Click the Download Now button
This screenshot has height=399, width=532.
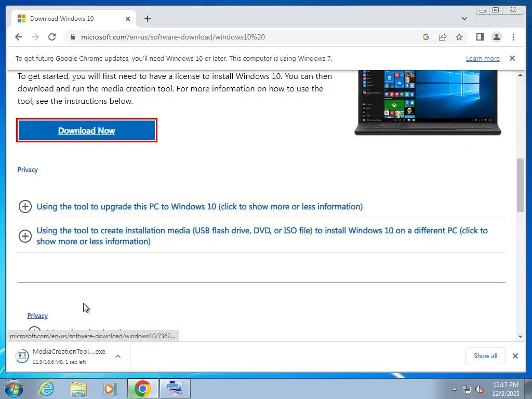pyautogui.click(x=87, y=130)
